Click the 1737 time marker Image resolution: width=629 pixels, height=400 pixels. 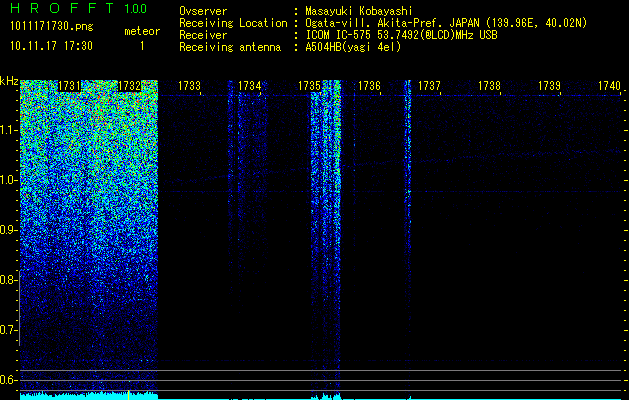[430, 86]
